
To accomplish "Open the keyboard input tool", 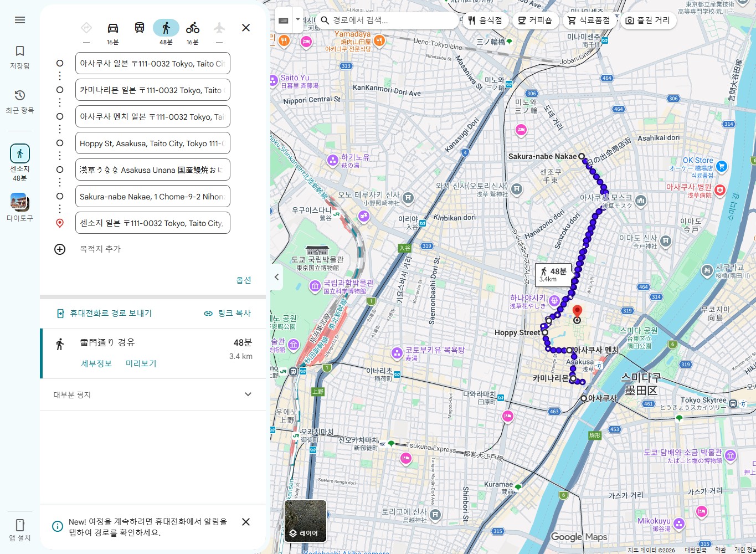I will [x=284, y=20].
